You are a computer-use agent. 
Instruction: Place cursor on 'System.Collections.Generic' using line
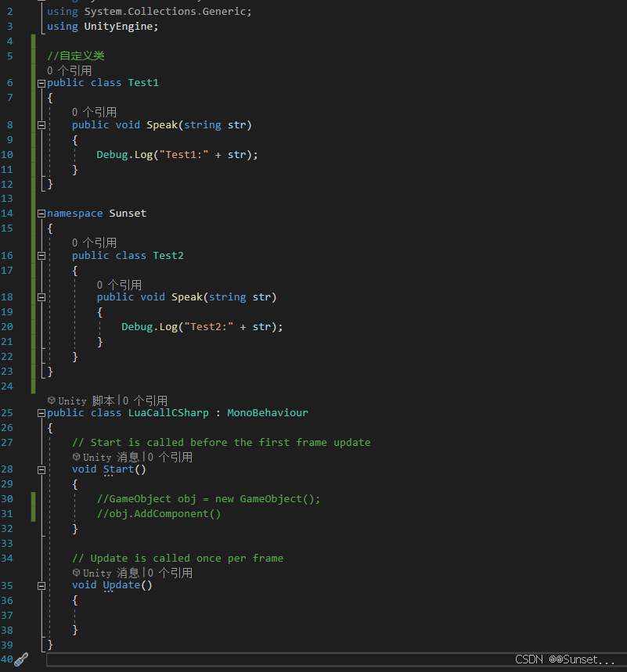[165, 12]
